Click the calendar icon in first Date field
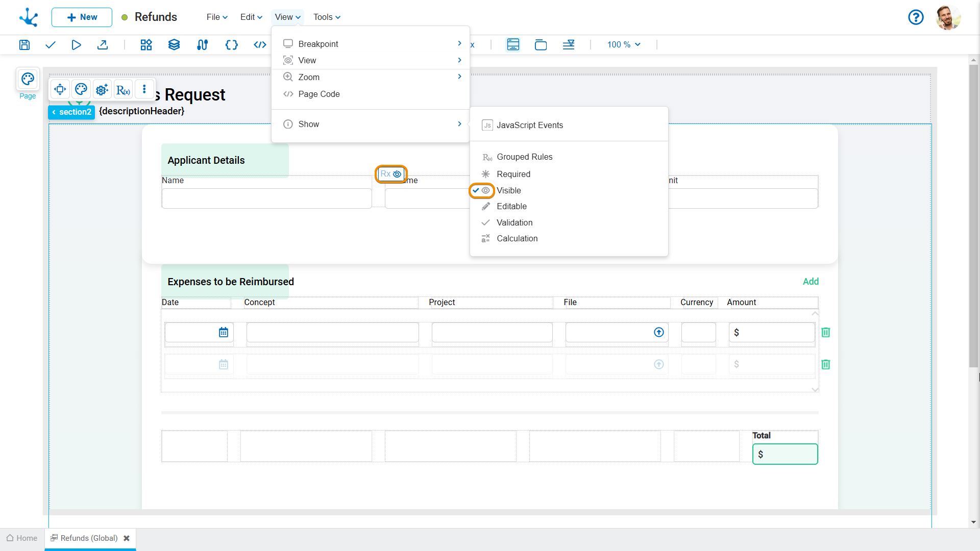The height and width of the screenshot is (551, 980). point(224,333)
